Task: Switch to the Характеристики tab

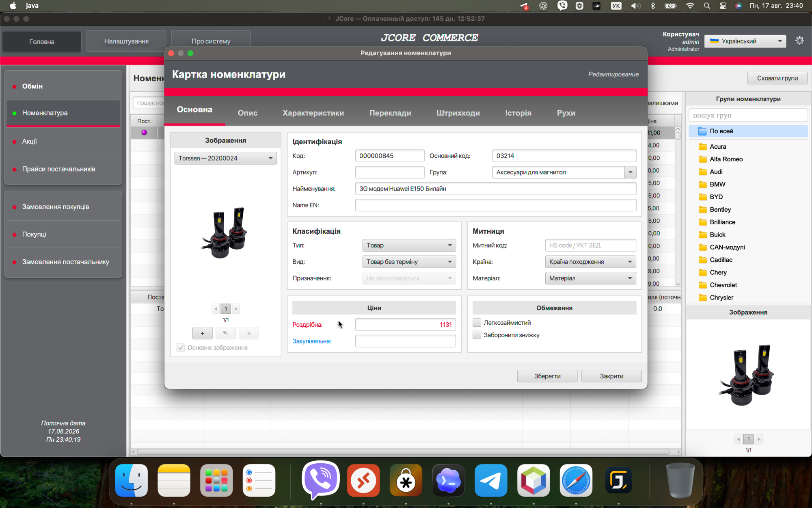Action: (313, 113)
